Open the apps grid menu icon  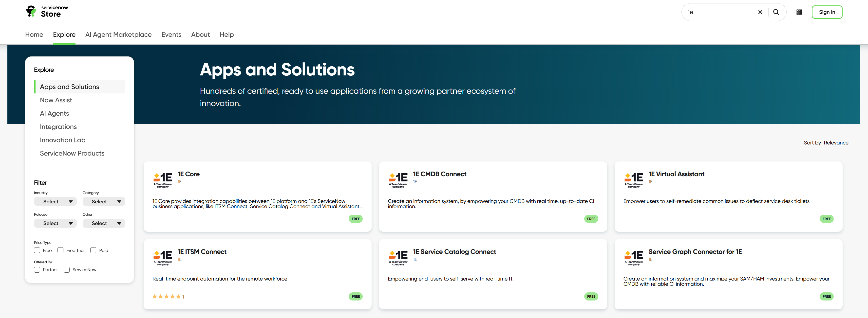pos(799,12)
